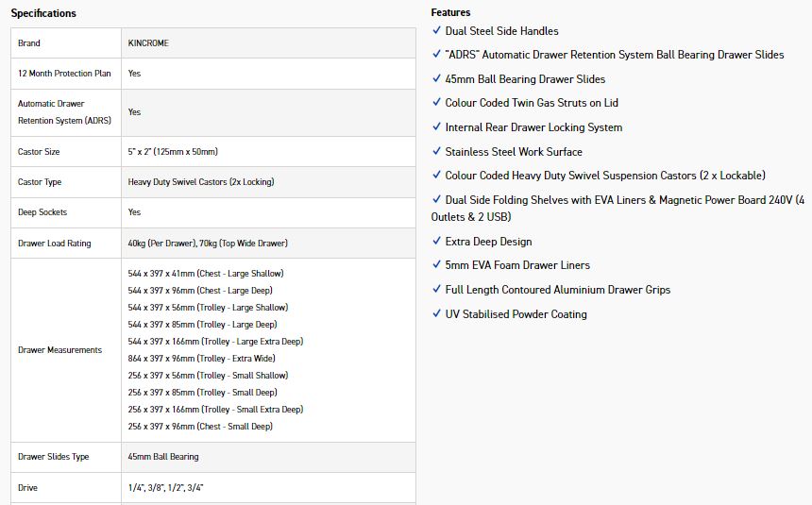Click the Specifications heading

pyautogui.click(x=43, y=13)
